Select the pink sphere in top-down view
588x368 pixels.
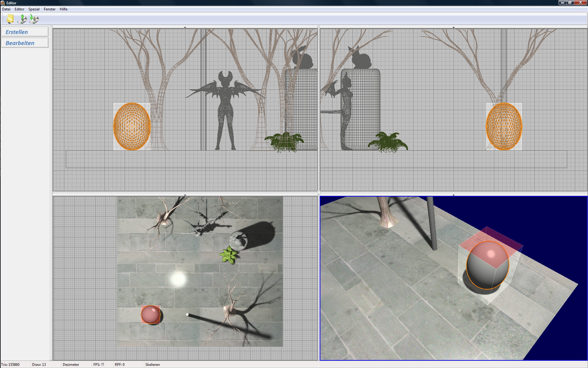[x=150, y=314]
